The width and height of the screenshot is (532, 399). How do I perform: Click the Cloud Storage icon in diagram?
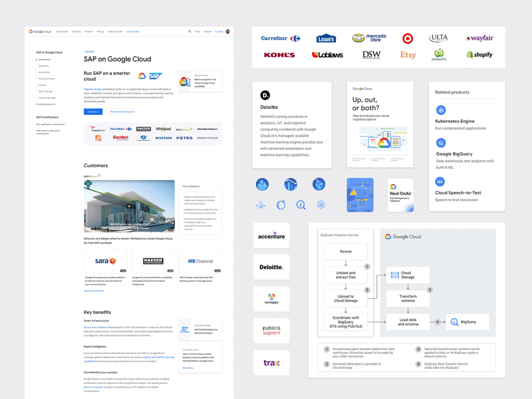point(394,275)
